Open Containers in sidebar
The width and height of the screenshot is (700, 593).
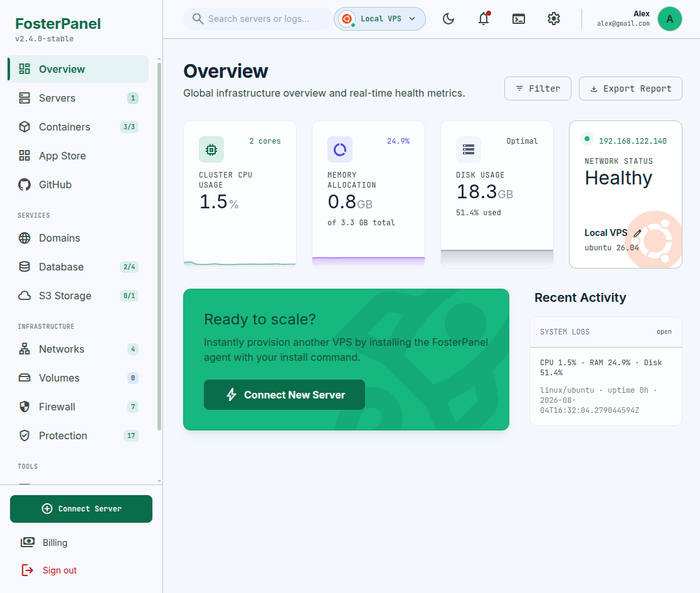coord(78,127)
